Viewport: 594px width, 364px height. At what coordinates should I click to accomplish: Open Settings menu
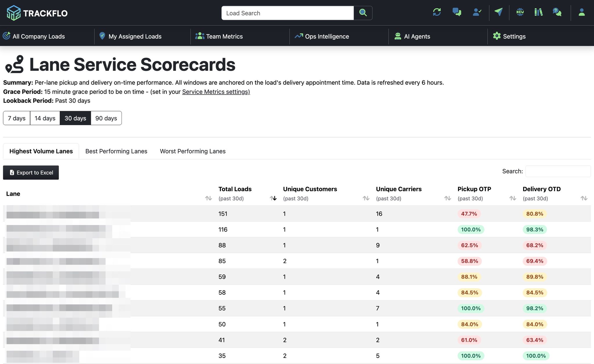(x=509, y=36)
